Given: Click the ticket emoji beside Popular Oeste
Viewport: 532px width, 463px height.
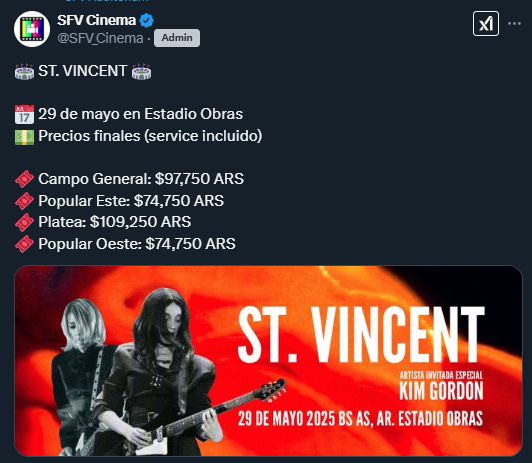Looking at the screenshot, I should click(24, 244).
